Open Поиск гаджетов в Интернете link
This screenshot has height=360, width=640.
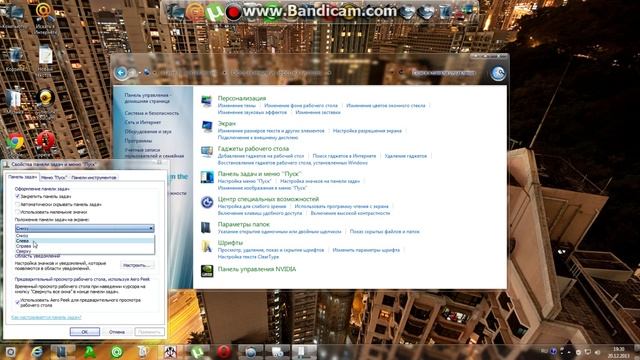[344, 156]
